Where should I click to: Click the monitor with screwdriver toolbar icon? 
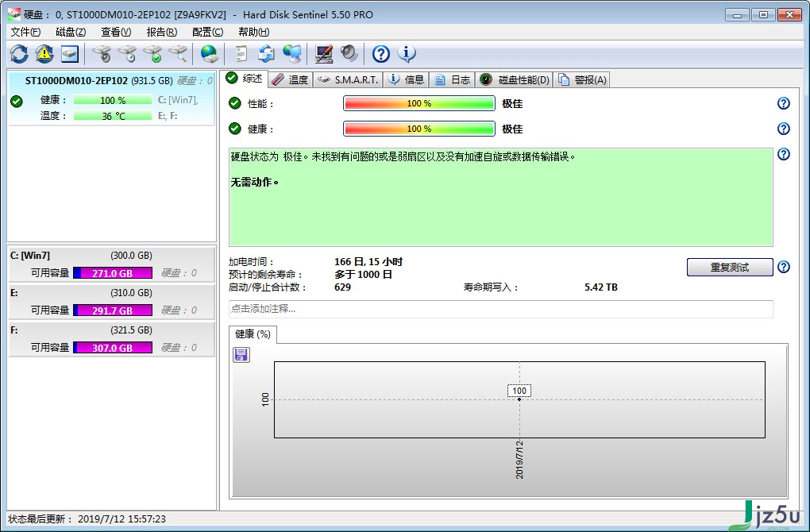tap(324, 54)
